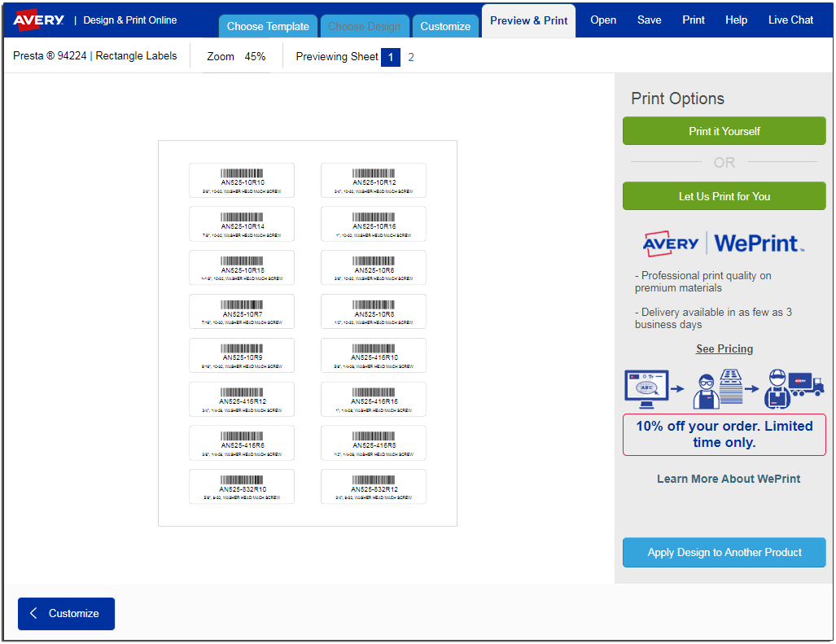Click the AN525-10R14 label preview
The width and height of the screenshot is (836, 644).
coord(242,224)
